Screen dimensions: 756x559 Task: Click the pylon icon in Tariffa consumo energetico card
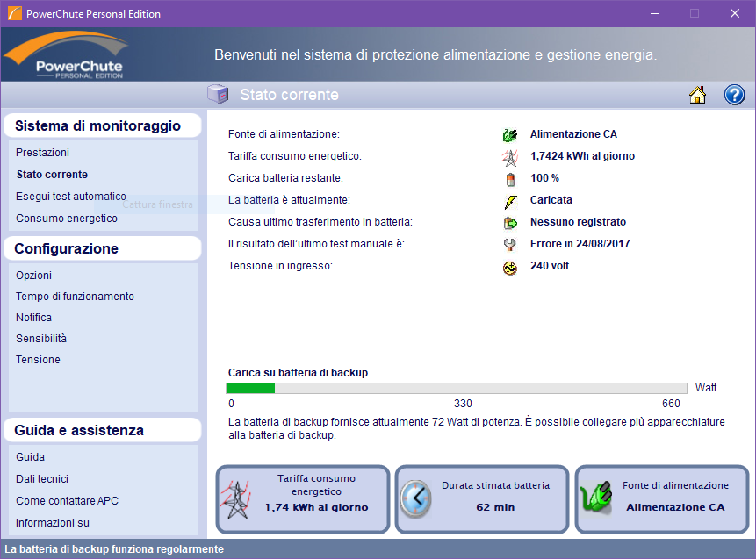(236, 499)
